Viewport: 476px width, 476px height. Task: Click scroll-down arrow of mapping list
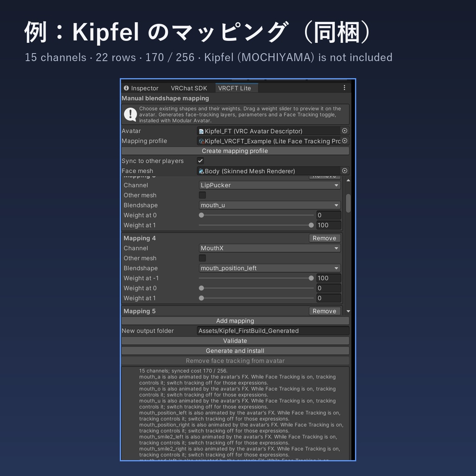pos(348,311)
